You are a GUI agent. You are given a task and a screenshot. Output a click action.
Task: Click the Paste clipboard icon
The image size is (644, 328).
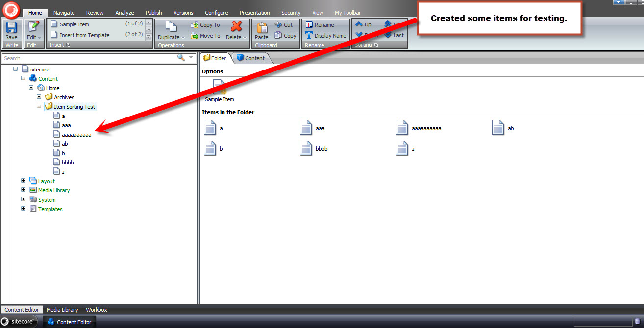pos(262,28)
